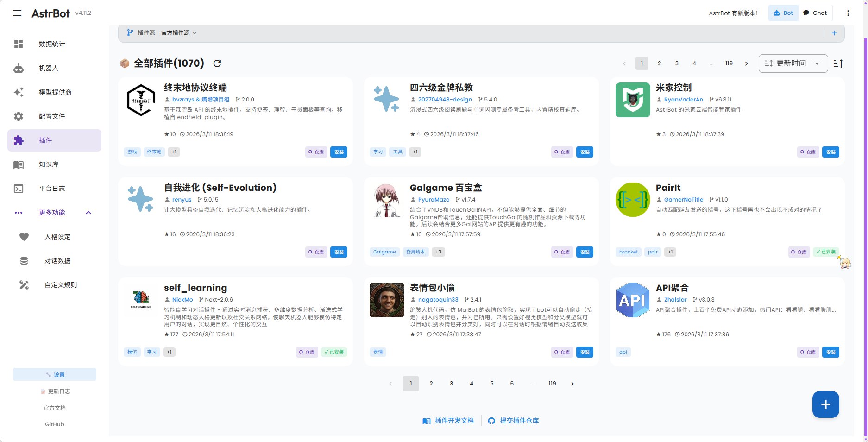Go to 模型提供商 section
The width and height of the screenshot is (868, 442).
tap(54, 92)
